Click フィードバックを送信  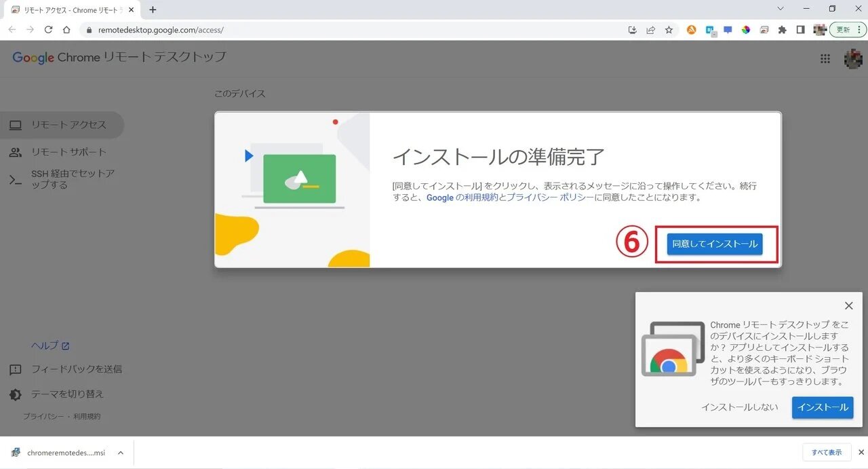(x=77, y=369)
